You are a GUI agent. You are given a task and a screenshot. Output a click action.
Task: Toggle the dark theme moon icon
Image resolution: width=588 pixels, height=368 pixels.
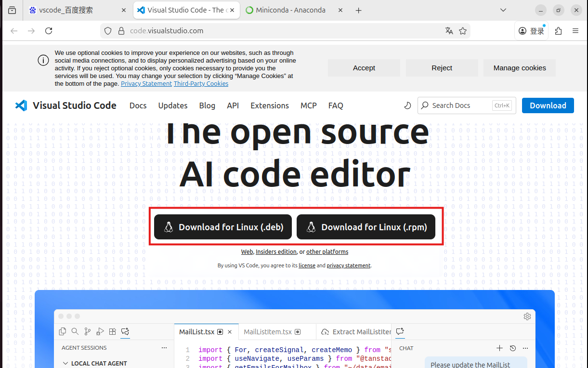(407, 105)
